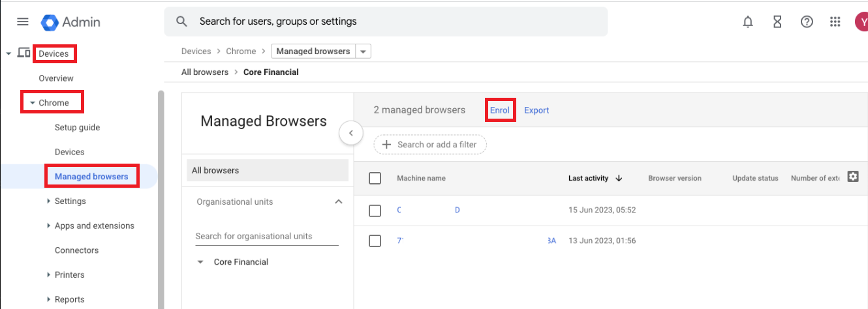The image size is (868, 309).
Task: Collapse the Managed Browsers side panel
Action: [350, 133]
